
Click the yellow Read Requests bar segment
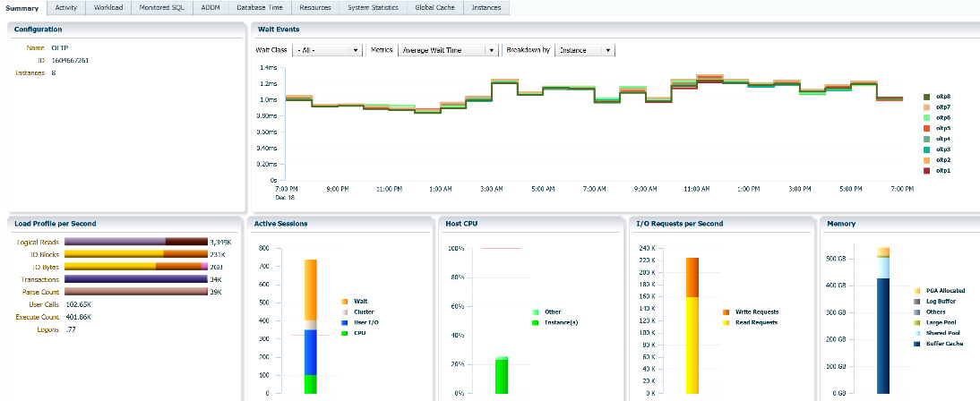click(692, 345)
